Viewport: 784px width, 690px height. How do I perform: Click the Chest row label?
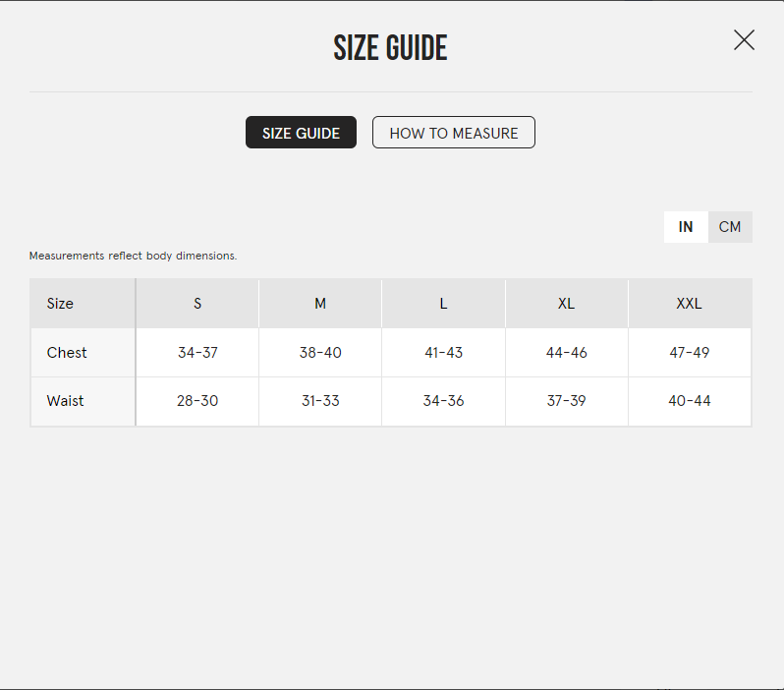pyautogui.click(x=67, y=353)
